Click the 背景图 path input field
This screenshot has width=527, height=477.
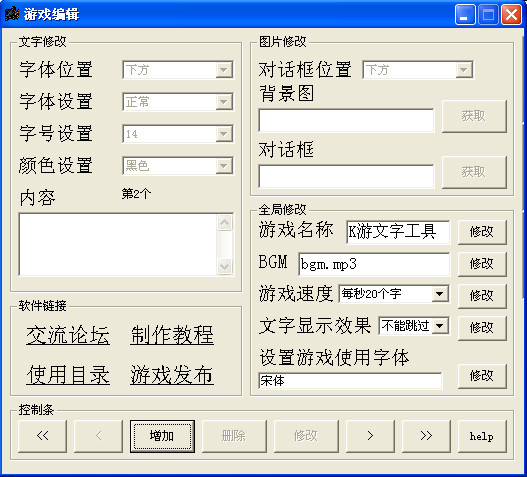click(x=346, y=120)
